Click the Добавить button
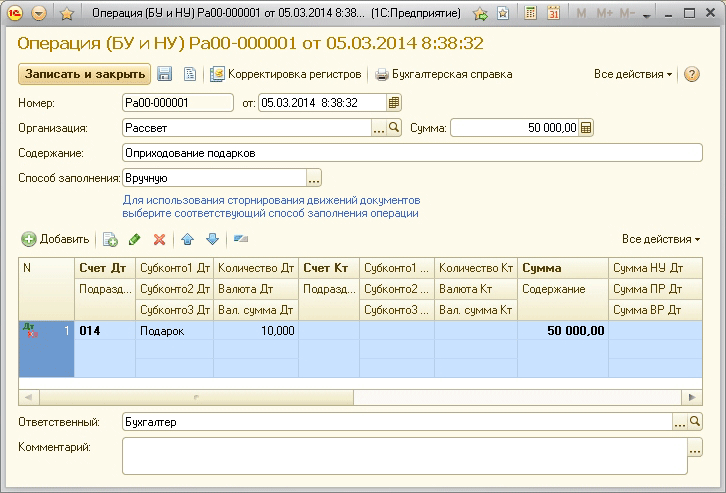Viewport: 726px width, 493px height. click(55, 239)
